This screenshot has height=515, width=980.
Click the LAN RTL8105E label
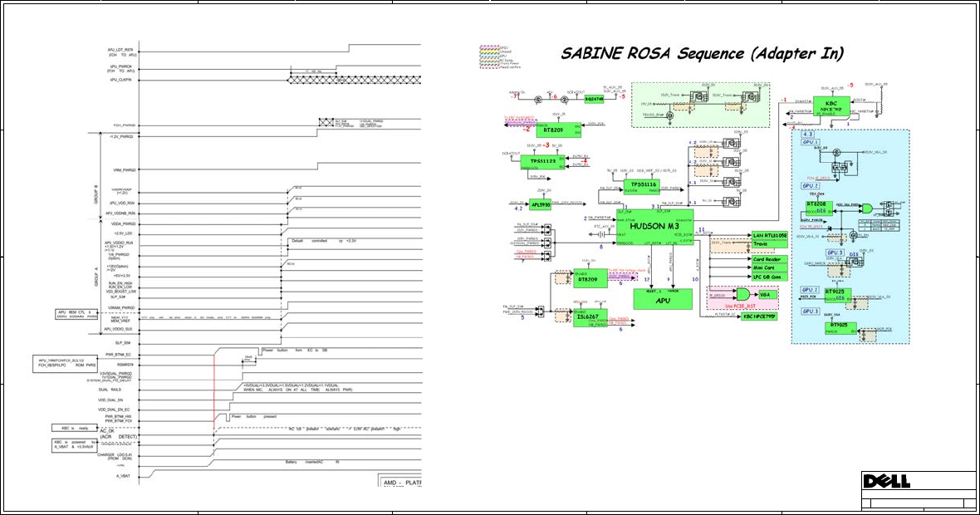click(x=770, y=236)
